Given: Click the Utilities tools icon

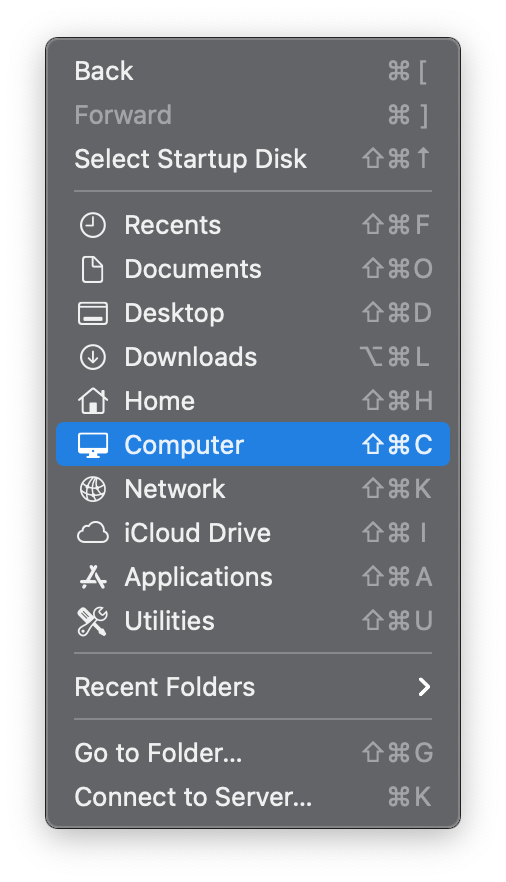Looking at the screenshot, I should (92, 621).
